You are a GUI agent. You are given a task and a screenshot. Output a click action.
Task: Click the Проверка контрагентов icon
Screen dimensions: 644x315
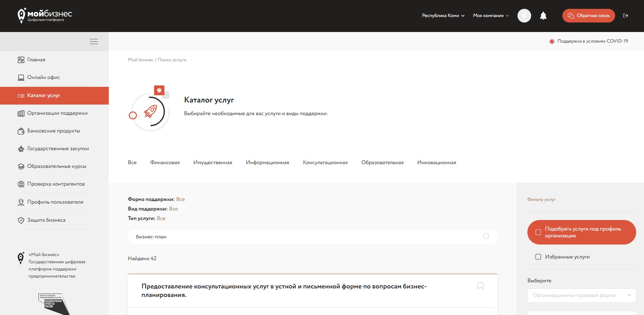(21, 184)
